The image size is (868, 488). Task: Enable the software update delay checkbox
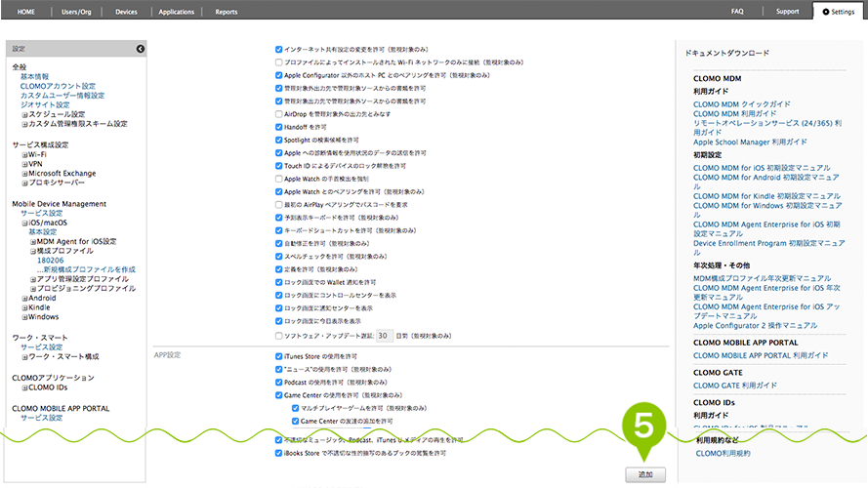click(x=278, y=336)
